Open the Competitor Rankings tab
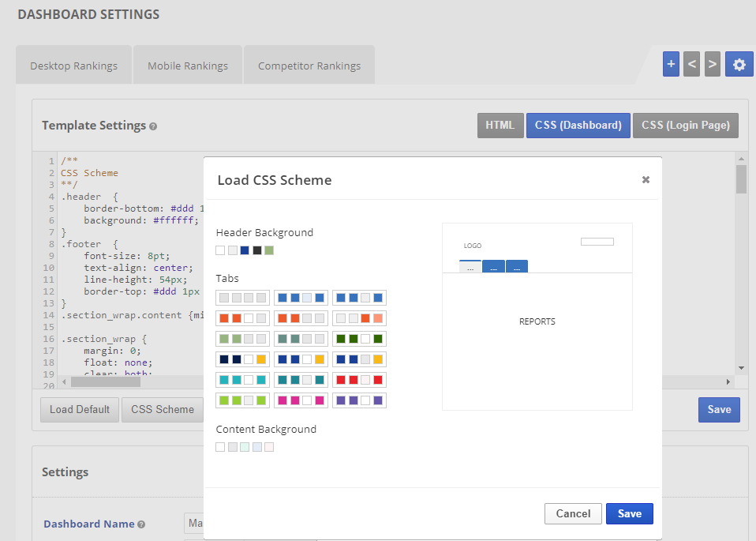The image size is (756, 541). [x=309, y=66]
